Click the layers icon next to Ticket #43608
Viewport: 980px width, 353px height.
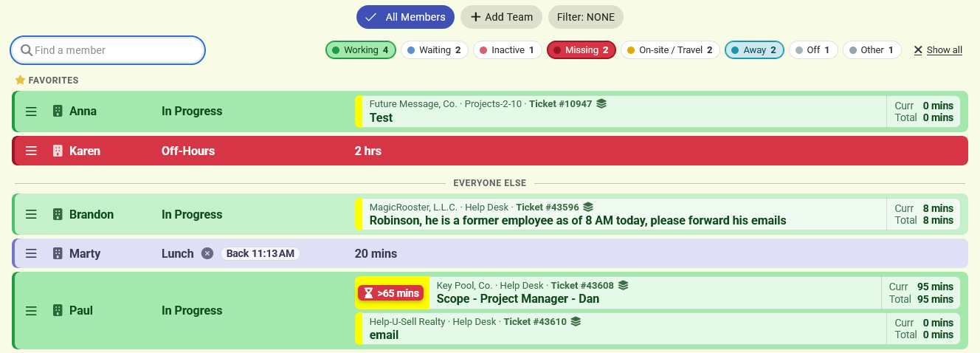(x=624, y=285)
